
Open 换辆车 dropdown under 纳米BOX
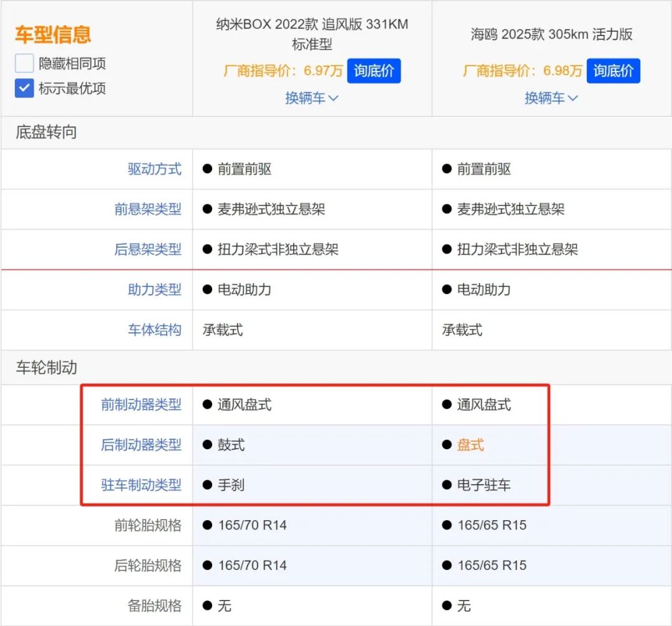click(312, 98)
